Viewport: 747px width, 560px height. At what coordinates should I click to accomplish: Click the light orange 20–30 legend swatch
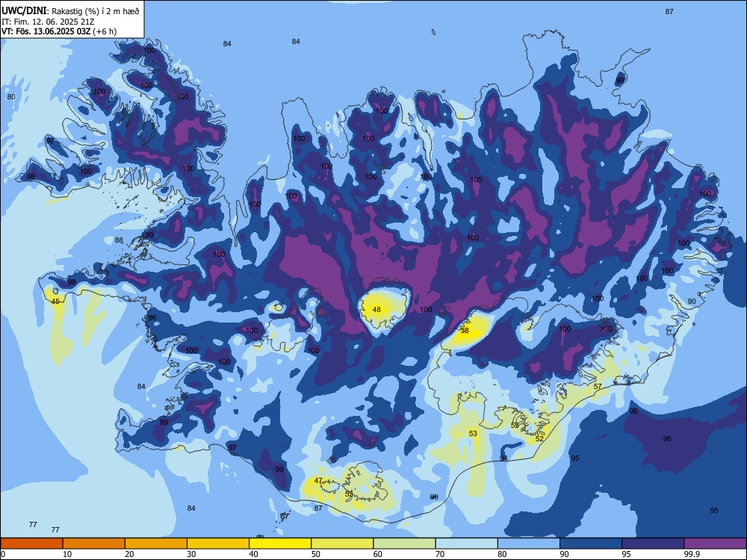coord(156,544)
